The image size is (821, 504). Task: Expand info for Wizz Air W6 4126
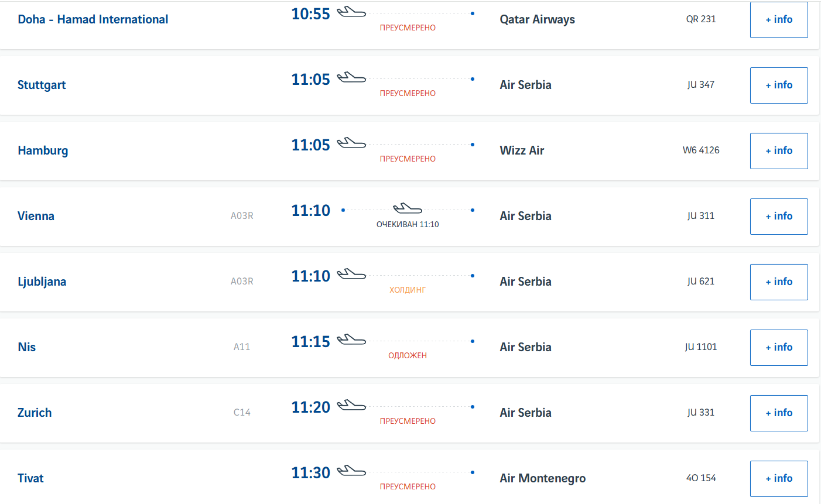(779, 151)
